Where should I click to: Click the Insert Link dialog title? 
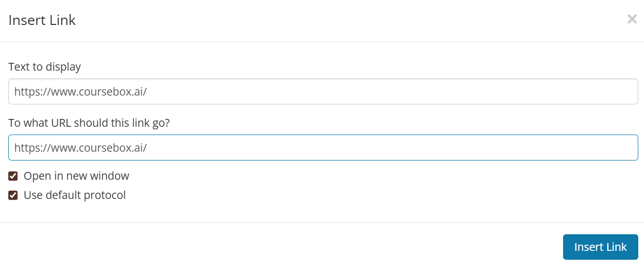pyautogui.click(x=42, y=20)
